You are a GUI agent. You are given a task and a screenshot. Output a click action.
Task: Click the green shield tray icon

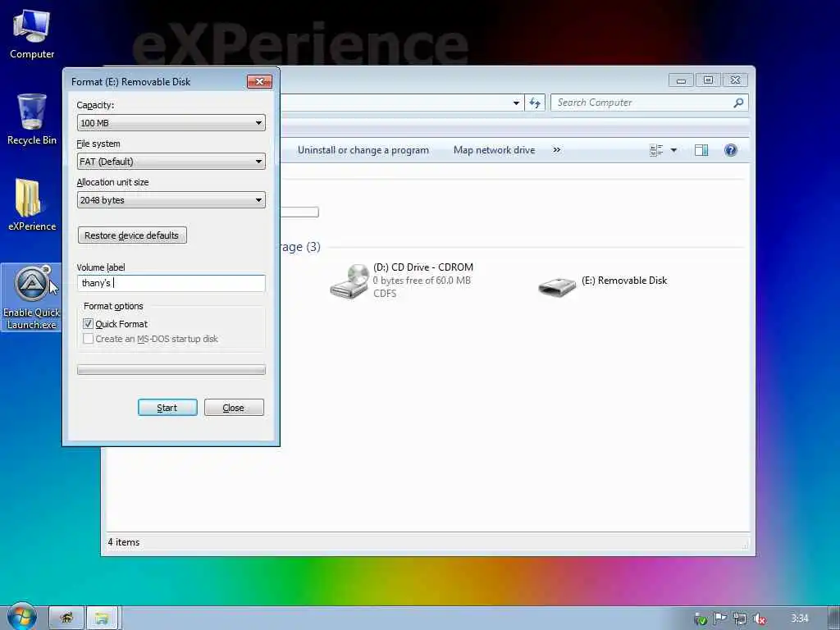click(701, 619)
